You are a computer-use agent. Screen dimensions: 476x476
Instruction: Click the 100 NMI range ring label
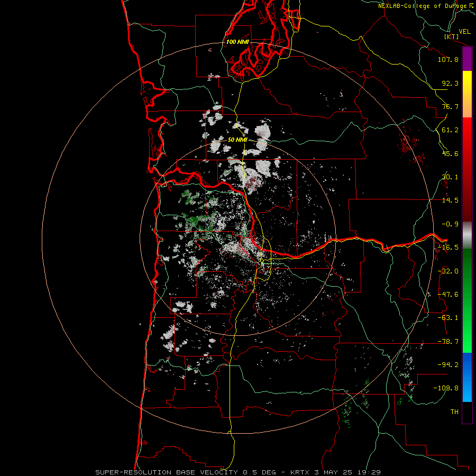pyautogui.click(x=237, y=42)
